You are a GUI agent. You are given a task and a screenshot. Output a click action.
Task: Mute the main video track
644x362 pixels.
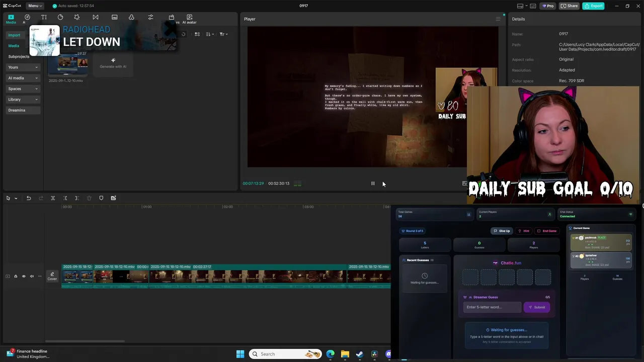point(32,276)
